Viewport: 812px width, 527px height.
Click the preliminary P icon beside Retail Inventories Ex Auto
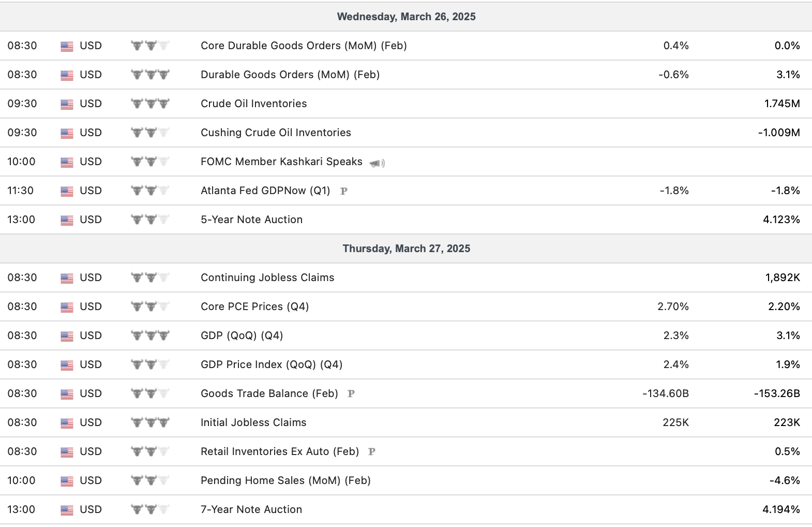pos(371,452)
